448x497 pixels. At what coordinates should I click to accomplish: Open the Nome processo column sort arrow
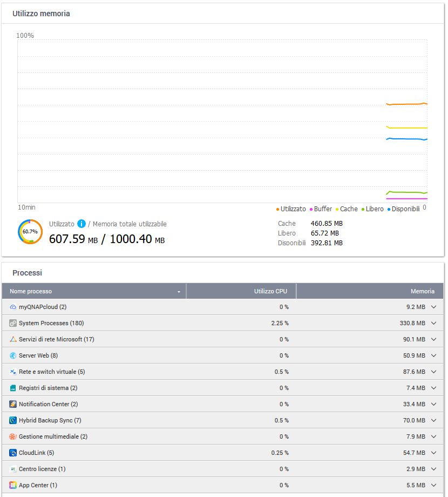click(179, 292)
